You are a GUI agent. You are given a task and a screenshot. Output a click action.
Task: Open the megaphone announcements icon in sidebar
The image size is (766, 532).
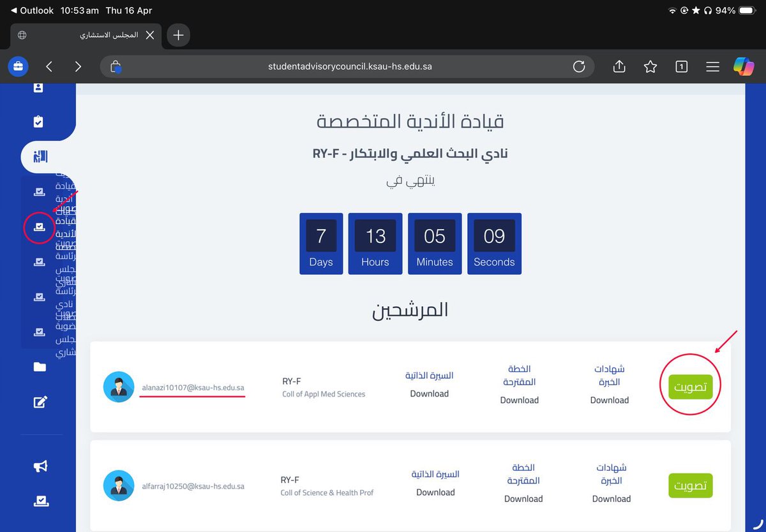pyautogui.click(x=40, y=466)
